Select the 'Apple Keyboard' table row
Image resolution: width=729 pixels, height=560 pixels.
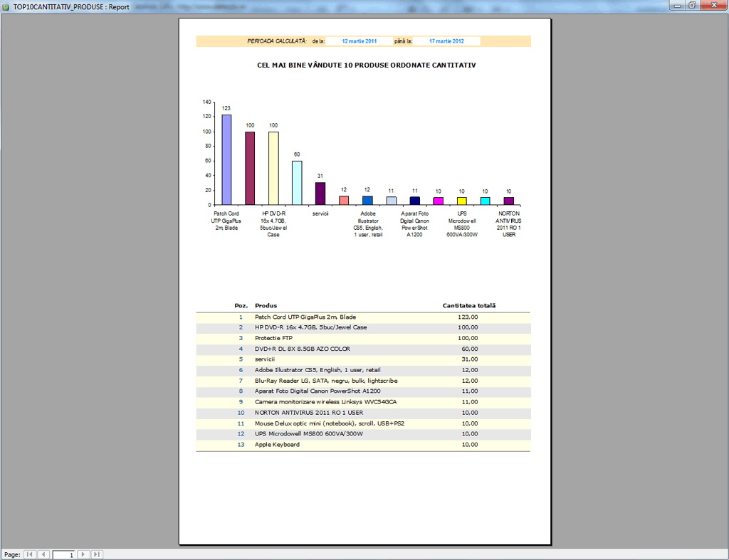[x=363, y=445]
